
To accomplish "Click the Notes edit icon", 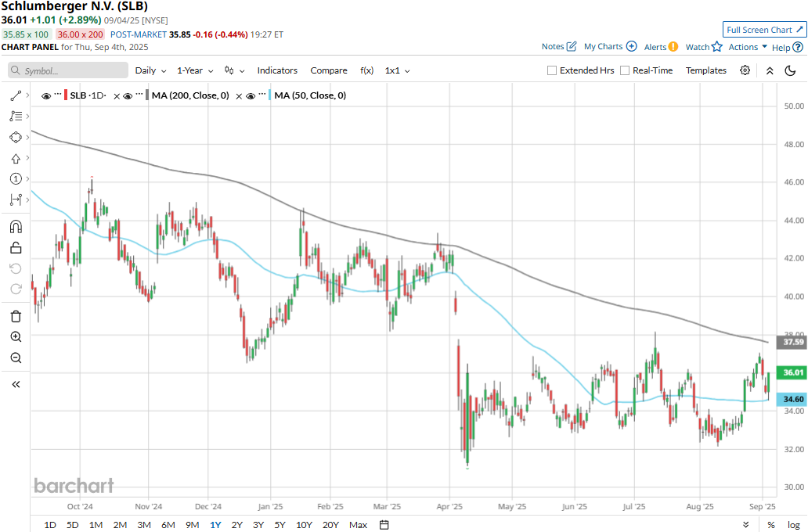I will (571, 46).
